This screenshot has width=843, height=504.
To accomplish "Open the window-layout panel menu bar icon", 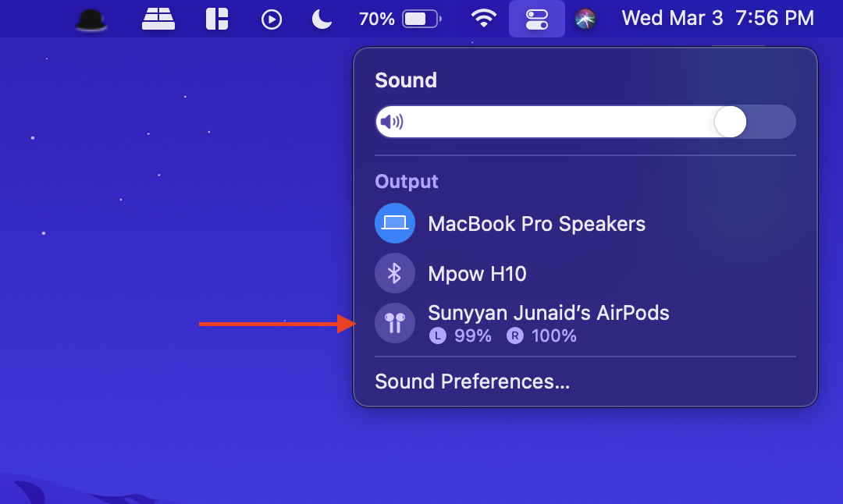I will click(217, 19).
